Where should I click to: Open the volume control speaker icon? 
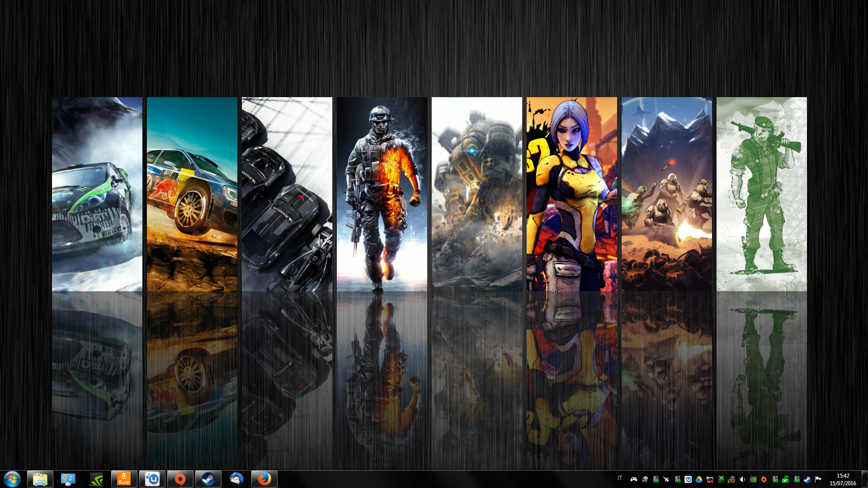(x=741, y=479)
